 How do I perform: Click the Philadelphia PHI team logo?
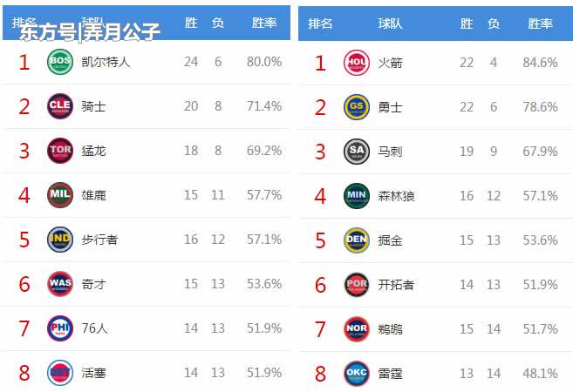[59, 328]
